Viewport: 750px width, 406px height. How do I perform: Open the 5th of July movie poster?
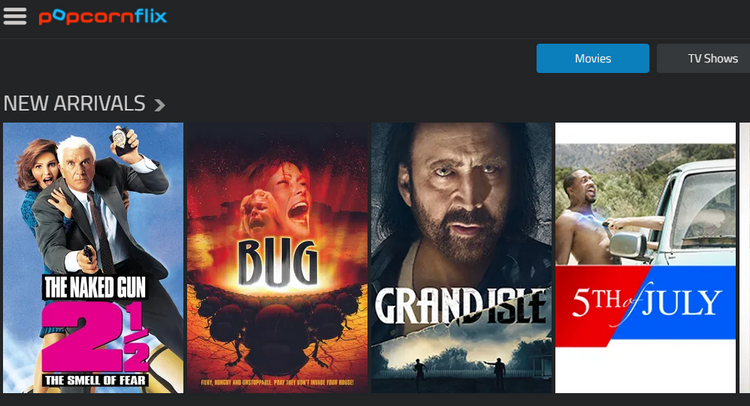click(645, 258)
